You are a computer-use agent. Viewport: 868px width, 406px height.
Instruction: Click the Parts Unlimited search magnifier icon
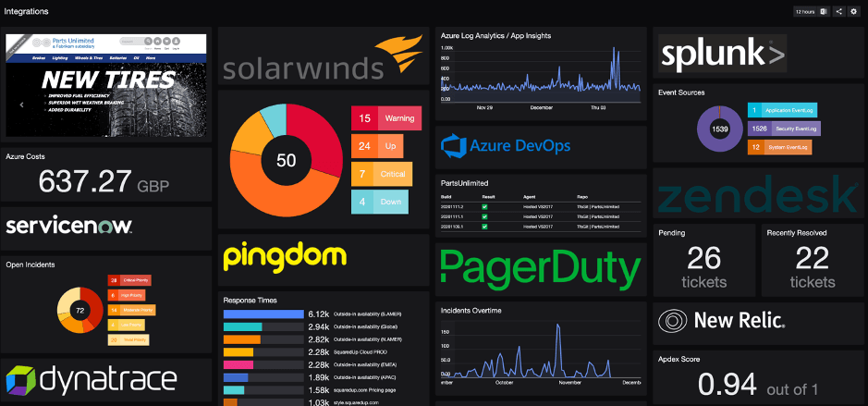[x=148, y=41]
